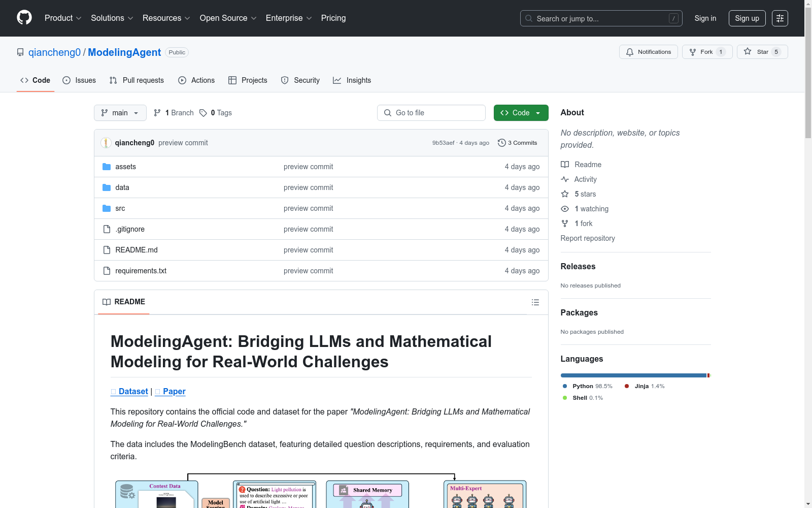Focus the Search or jump to field

(601, 18)
